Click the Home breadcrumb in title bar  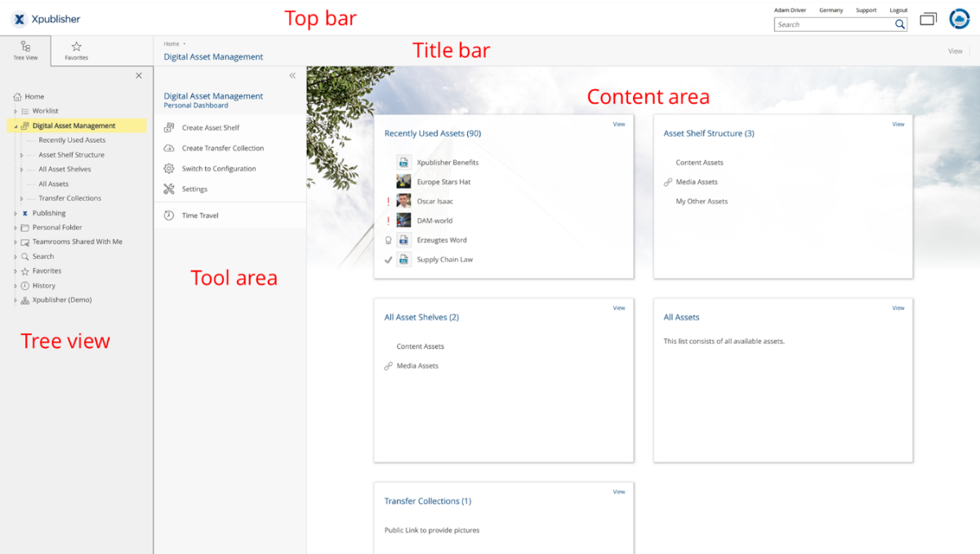point(171,44)
